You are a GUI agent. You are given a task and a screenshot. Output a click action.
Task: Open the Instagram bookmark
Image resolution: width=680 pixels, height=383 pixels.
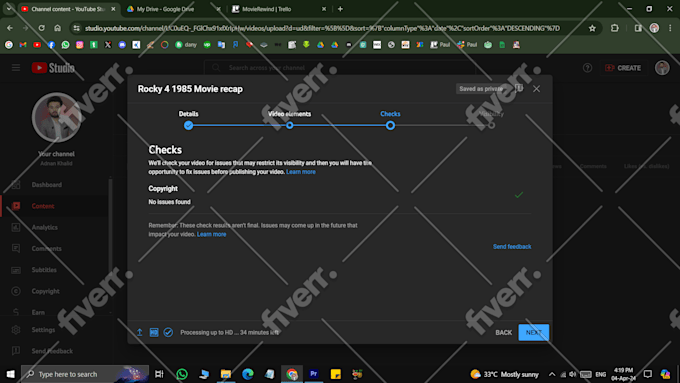[79, 45]
